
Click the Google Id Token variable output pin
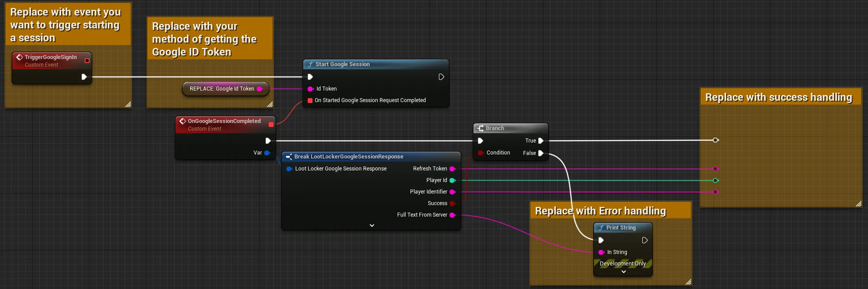click(x=260, y=89)
